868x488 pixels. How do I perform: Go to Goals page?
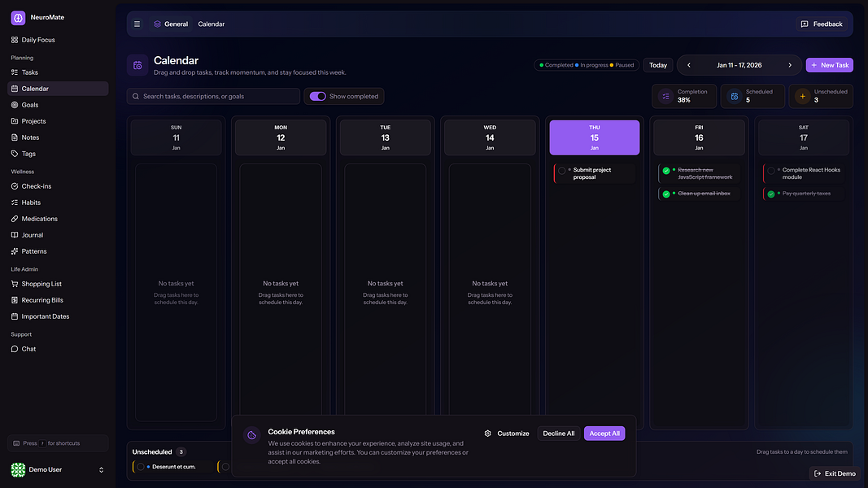[58, 105]
